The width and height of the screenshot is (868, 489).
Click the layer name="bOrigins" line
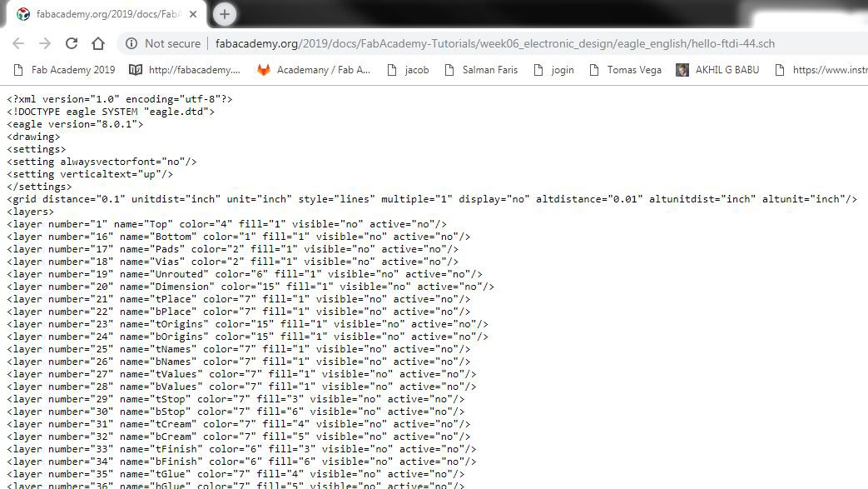point(247,337)
